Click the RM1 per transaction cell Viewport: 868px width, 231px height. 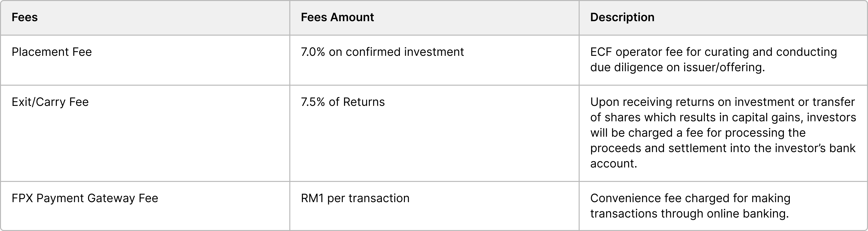point(355,198)
